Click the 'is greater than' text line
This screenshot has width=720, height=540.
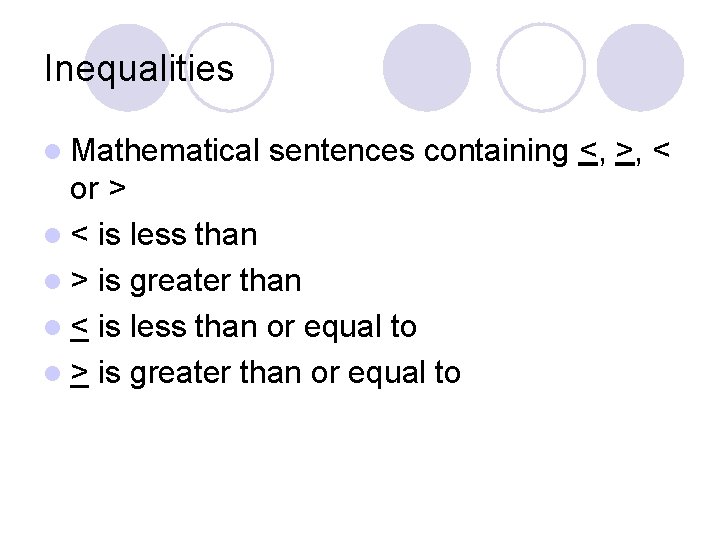tap(186, 281)
